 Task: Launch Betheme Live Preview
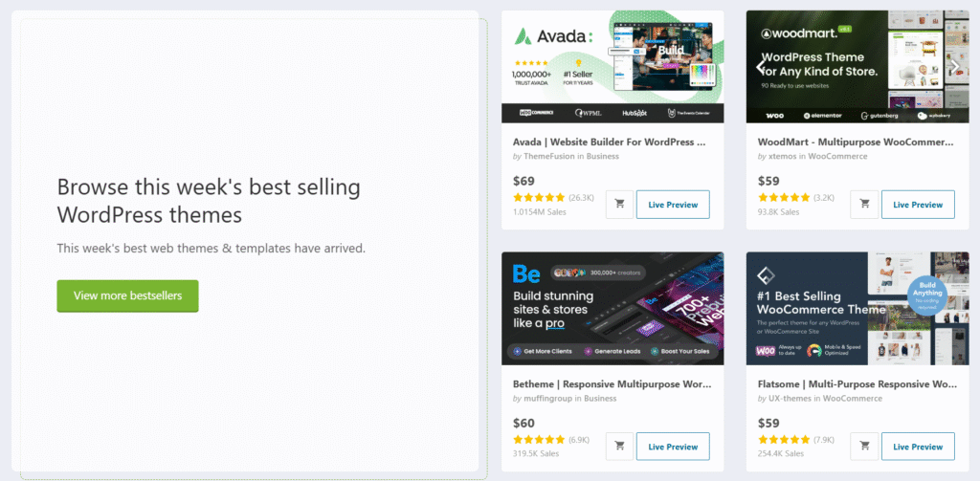pos(673,447)
